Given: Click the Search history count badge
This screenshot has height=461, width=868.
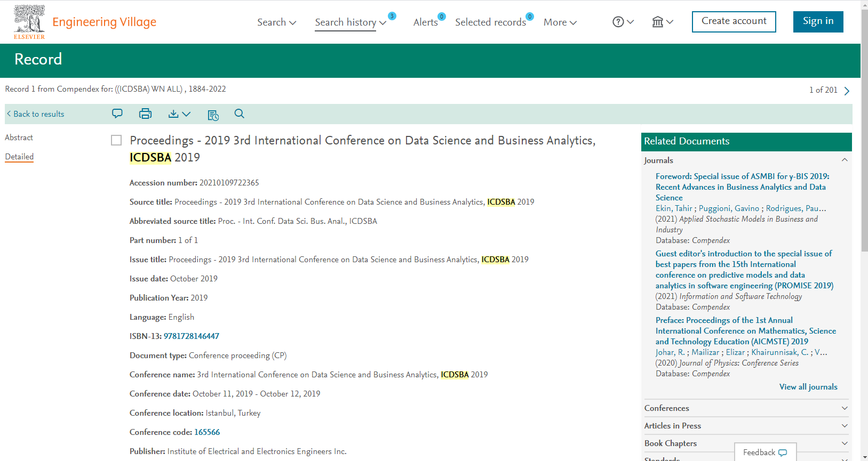Looking at the screenshot, I should point(392,16).
